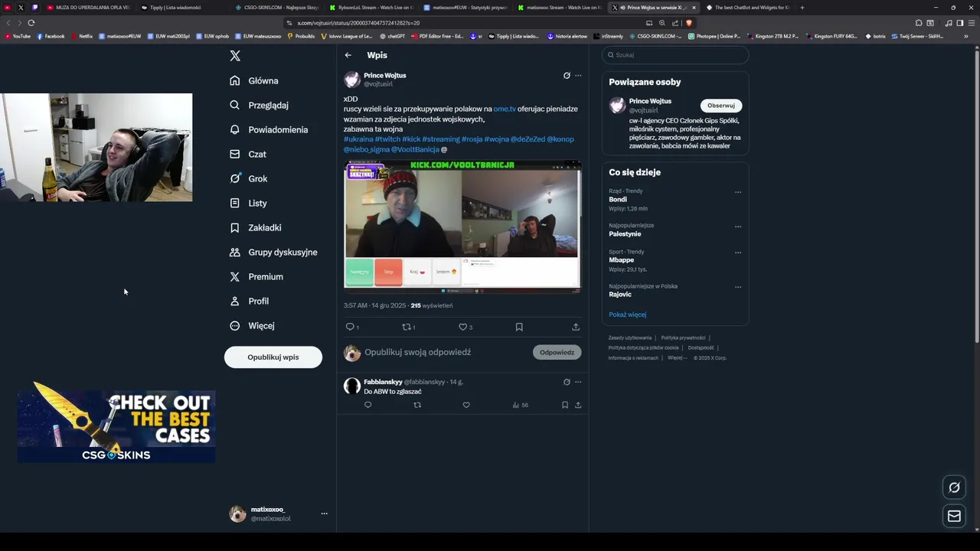Open Grok from the sidebar

pyautogui.click(x=249, y=178)
